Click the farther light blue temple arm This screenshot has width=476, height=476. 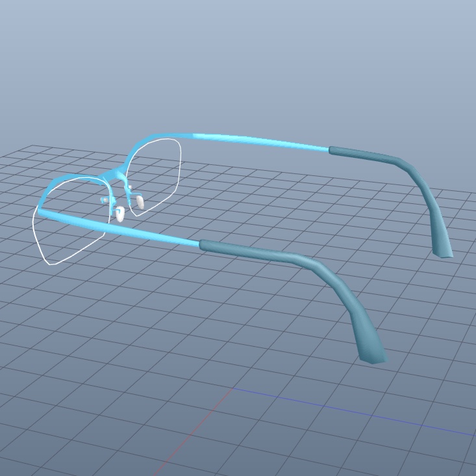[261, 142]
